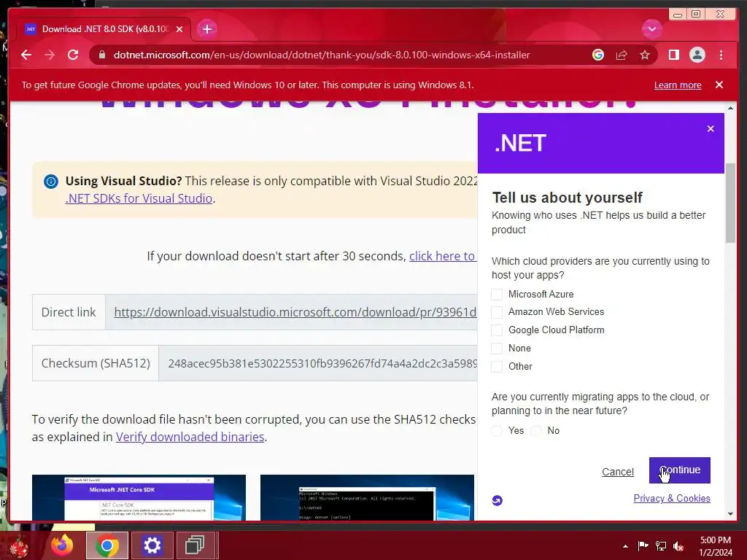The height and width of the screenshot is (560, 747).
Task: Click the 'Tell us about yourself' heading
Action: tap(567, 198)
